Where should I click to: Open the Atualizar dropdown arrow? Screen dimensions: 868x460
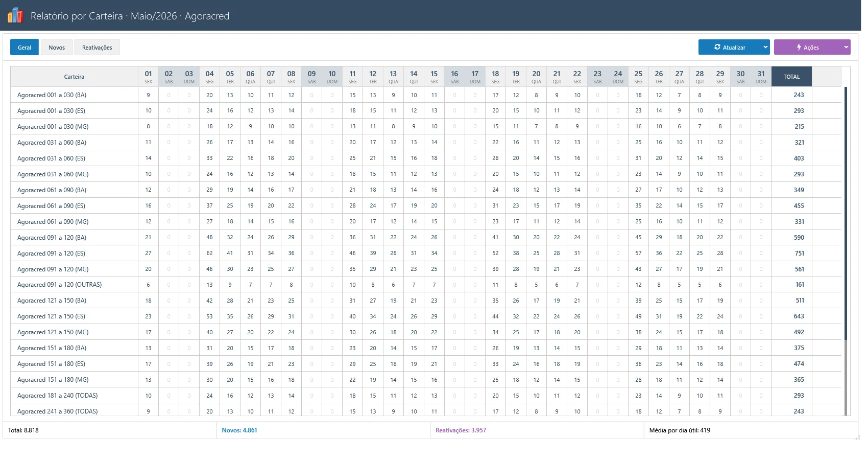(765, 47)
